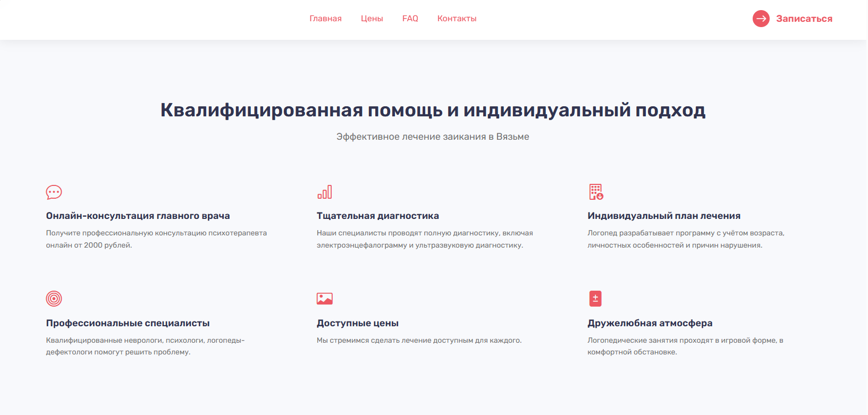Select the Профессиональные специалисты heading

point(128,323)
